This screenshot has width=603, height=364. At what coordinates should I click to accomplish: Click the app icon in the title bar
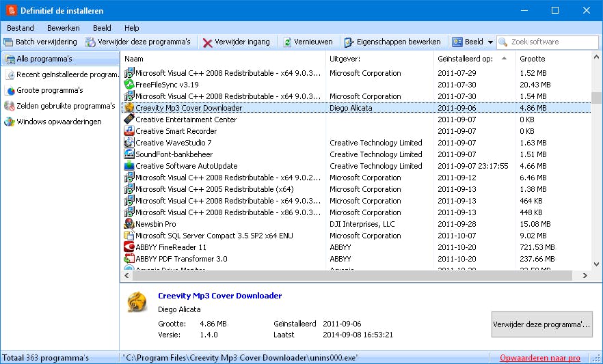[x=12, y=10]
